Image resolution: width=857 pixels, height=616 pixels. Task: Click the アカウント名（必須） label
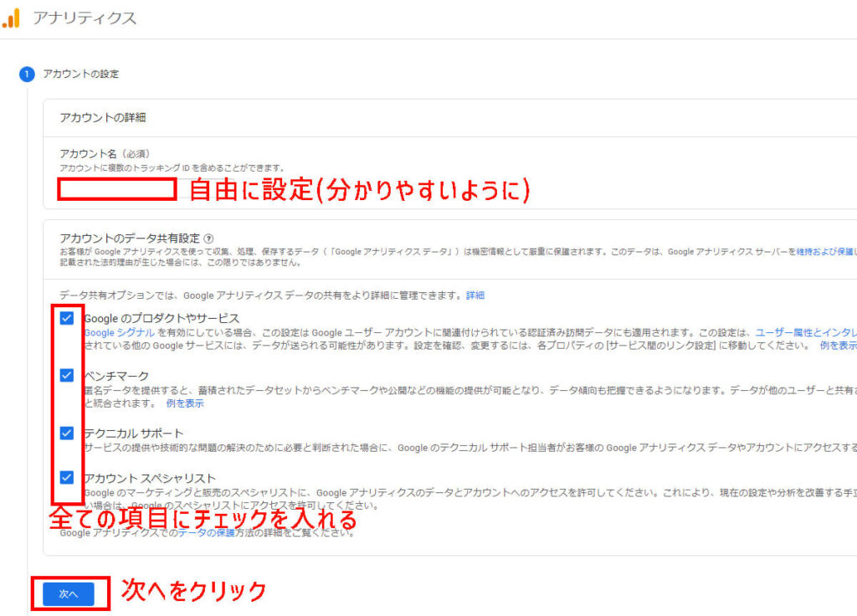point(105,154)
